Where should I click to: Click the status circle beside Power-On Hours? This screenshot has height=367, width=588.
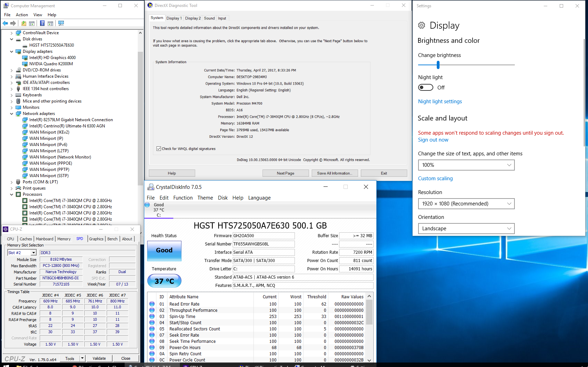click(152, 347)
